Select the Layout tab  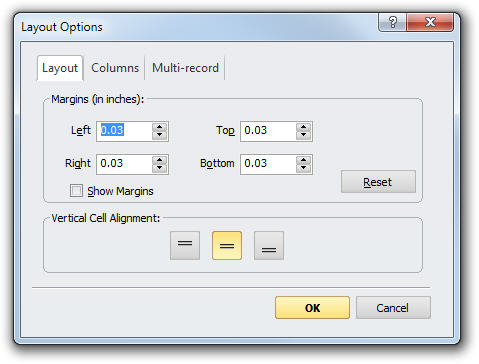tap(60, 68)
